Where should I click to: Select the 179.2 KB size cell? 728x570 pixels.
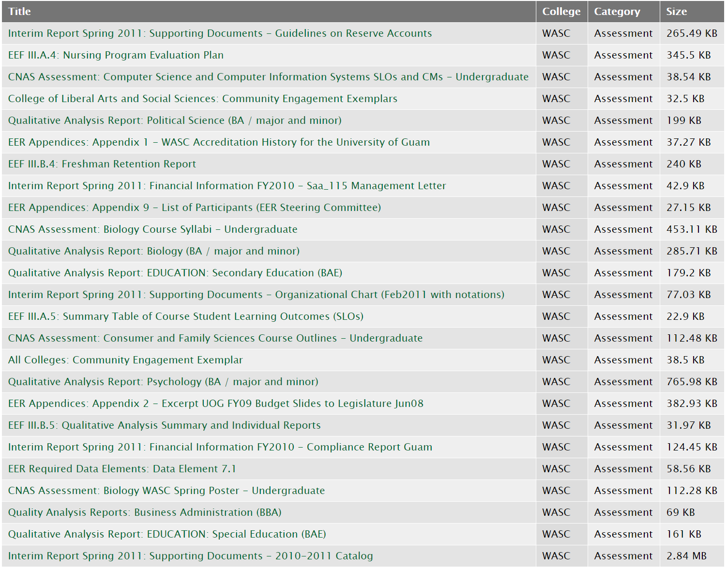692,273
